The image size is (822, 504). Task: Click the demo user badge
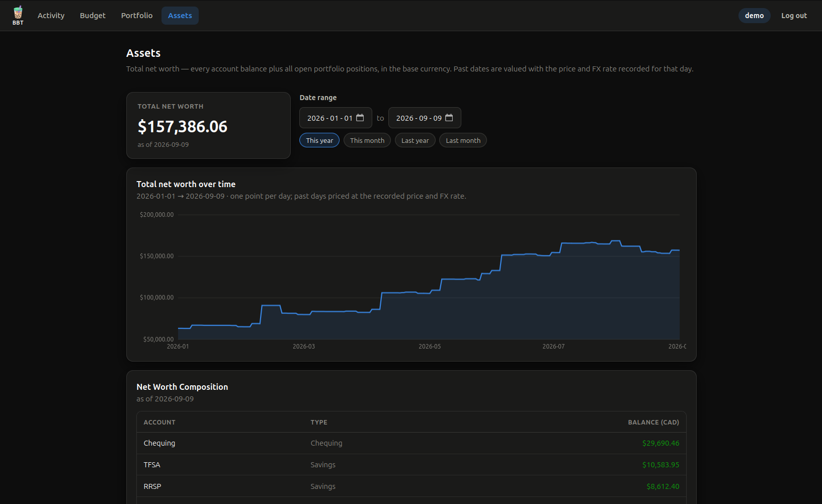pos(754,16)
